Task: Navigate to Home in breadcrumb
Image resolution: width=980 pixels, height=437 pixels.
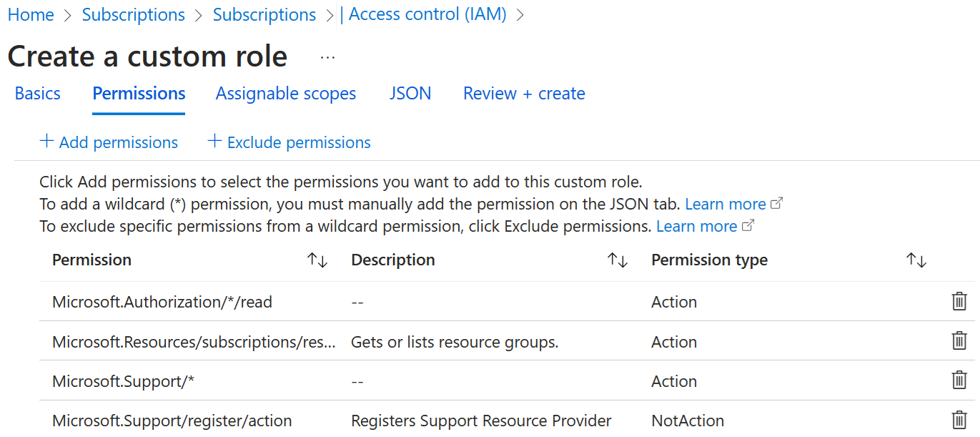Action: pyautogui.click(x=31, y=15)
